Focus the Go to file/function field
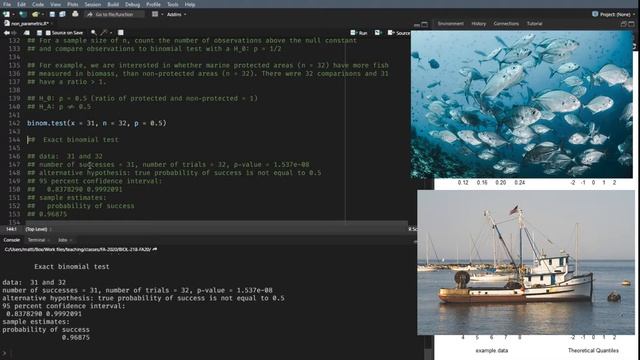This screenshot has width=640, height=360. coord(114,14)
